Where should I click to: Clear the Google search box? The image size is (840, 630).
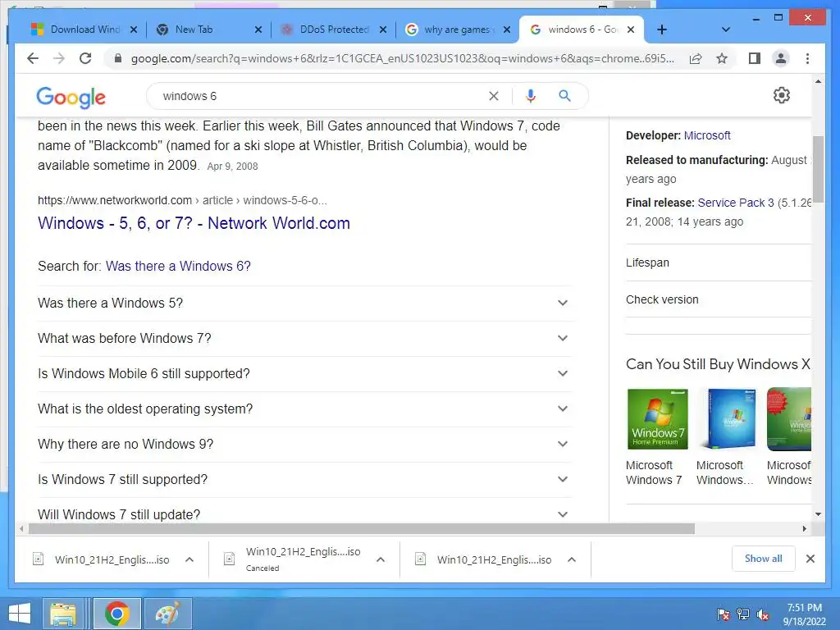click(493, 96)
